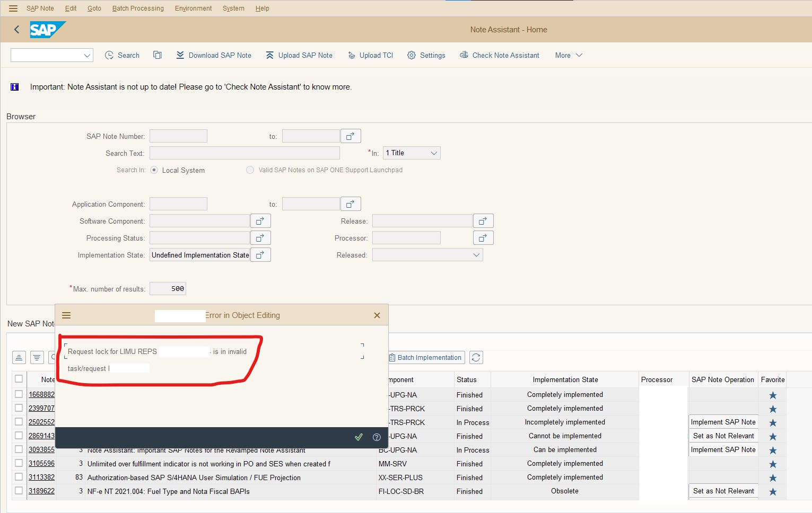The image size is (812, 513).
Task: Open multiple selection for Processor
Action: click(483, 238)
